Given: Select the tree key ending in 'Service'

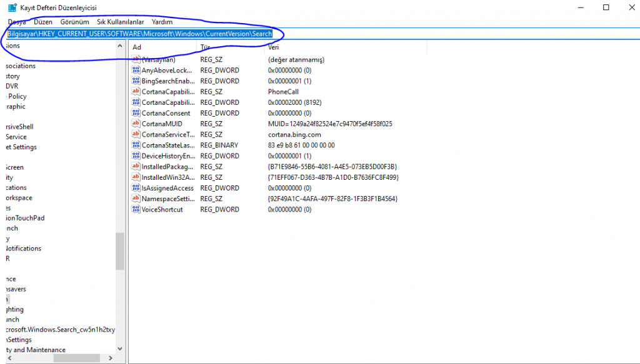Looking at the screenshot, I should click(16, 137).
